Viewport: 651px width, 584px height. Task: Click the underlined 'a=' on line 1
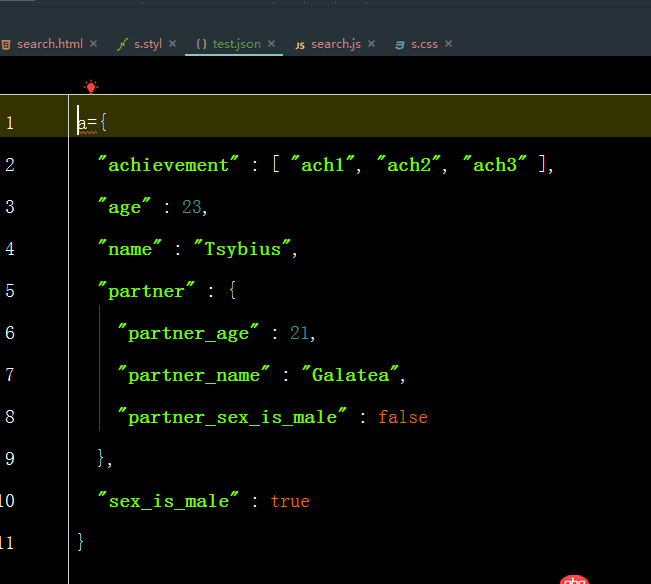(x=87, y=123)
